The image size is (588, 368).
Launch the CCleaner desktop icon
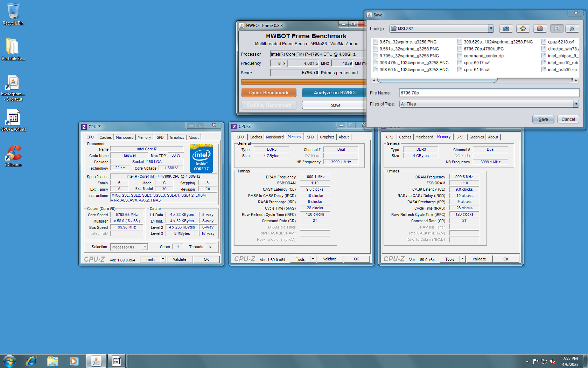pos(13,156)
